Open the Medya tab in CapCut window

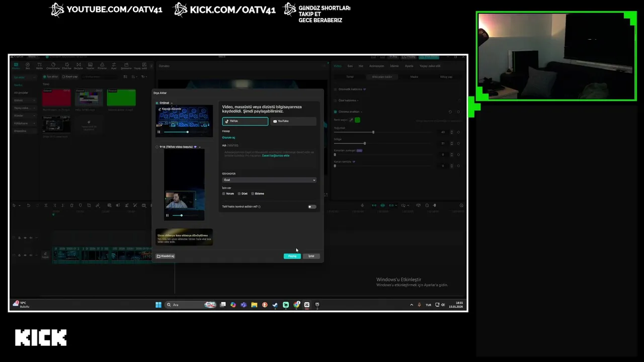[16, 66]
